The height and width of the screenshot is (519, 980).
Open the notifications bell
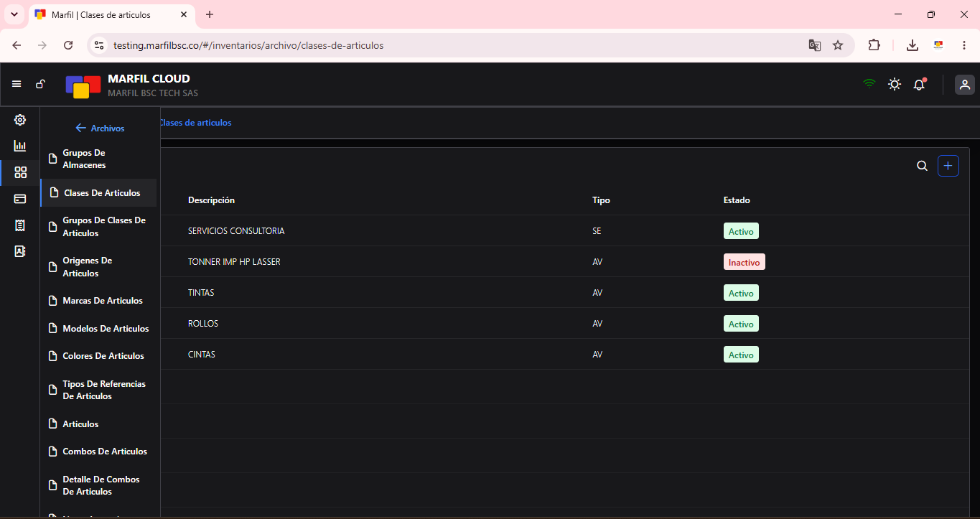tap(920, 84)
